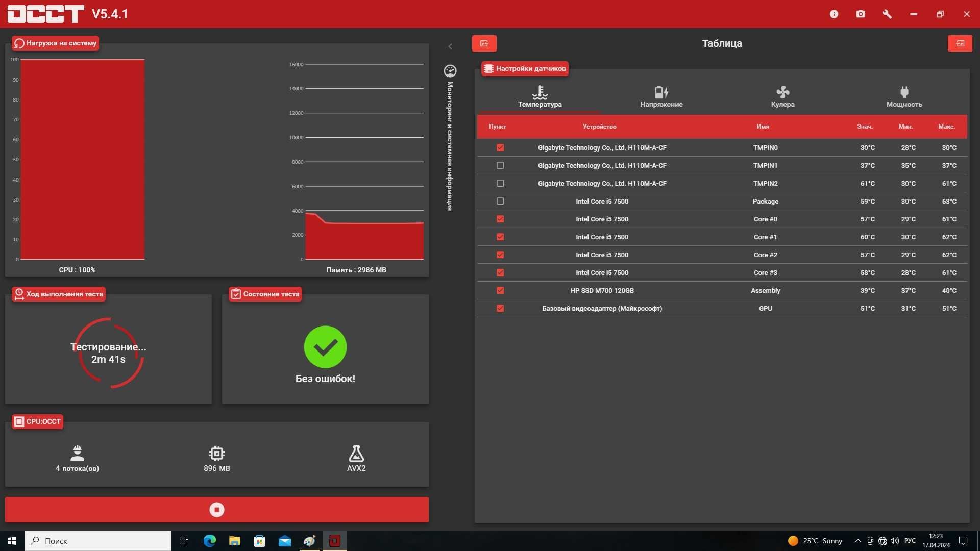Collapse the monitoring panel with the chevron
Viewport: 980px width, 551px height.
point(450,46)
